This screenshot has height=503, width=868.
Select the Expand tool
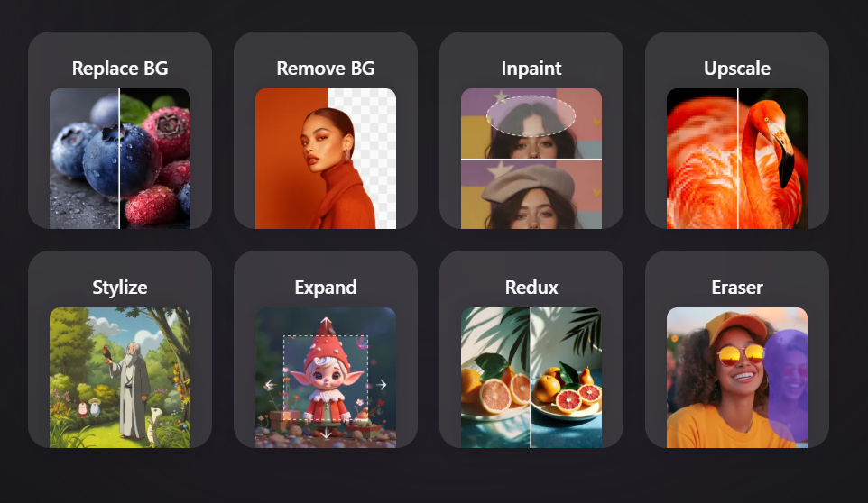point(326,350)
